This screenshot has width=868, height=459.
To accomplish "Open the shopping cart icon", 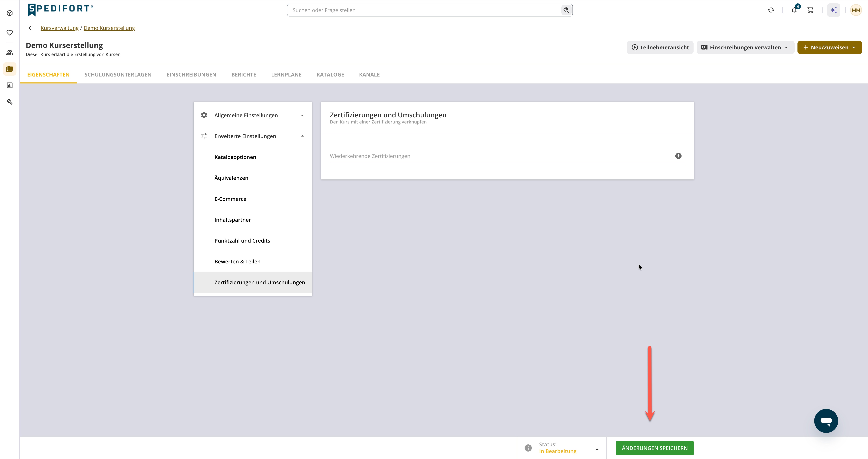I will tap(810, 10).
